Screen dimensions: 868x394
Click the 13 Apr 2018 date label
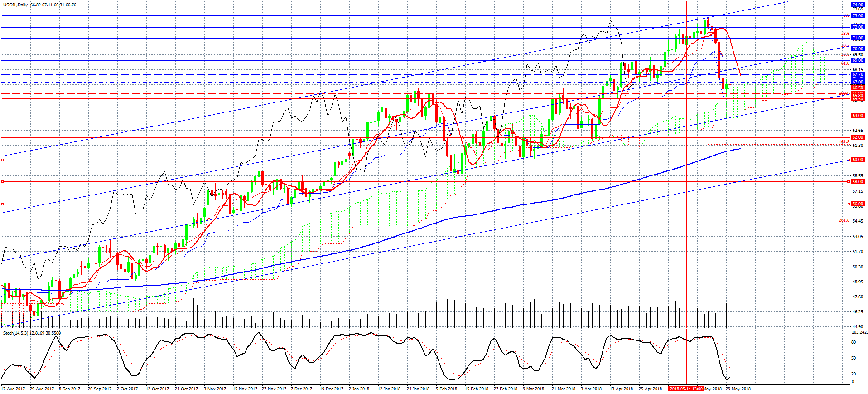click(x=622, y=389)
